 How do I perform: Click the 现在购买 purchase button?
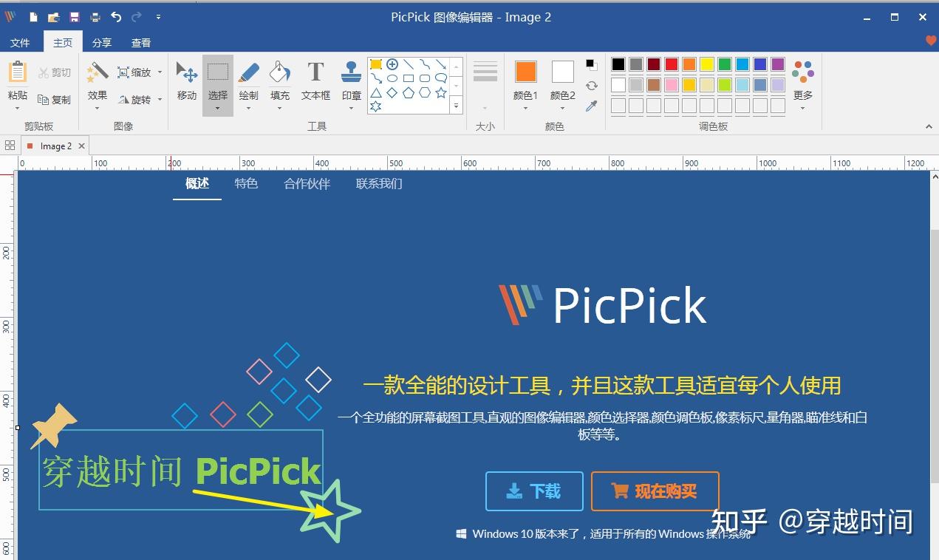click(655, 491)
